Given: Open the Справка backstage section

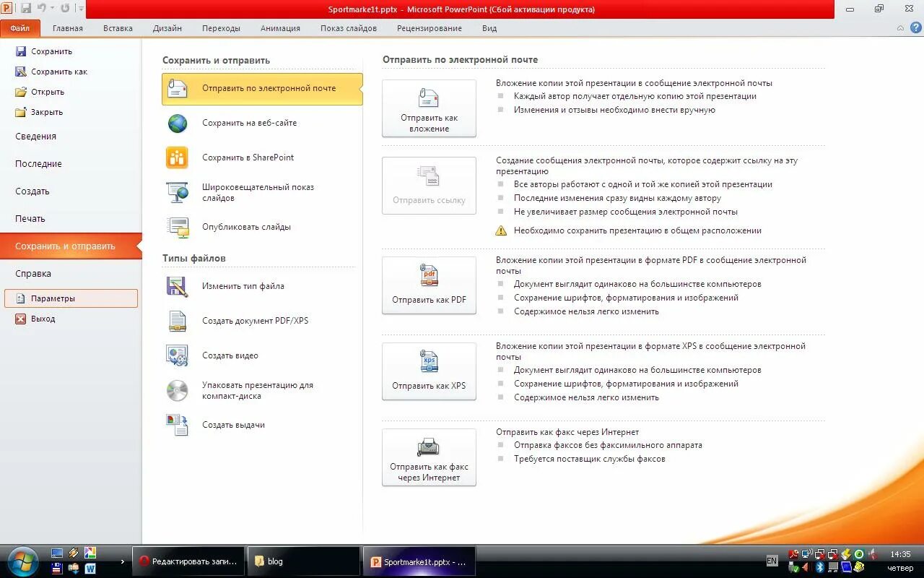Looking at the screenshot, I should coord(33,274).
